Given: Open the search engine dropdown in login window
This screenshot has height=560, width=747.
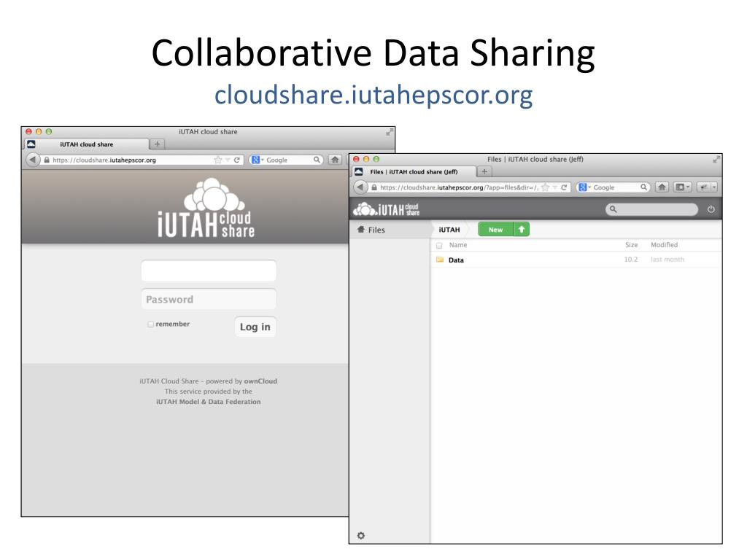Looking at the screenshot, I should click(262, 160).
